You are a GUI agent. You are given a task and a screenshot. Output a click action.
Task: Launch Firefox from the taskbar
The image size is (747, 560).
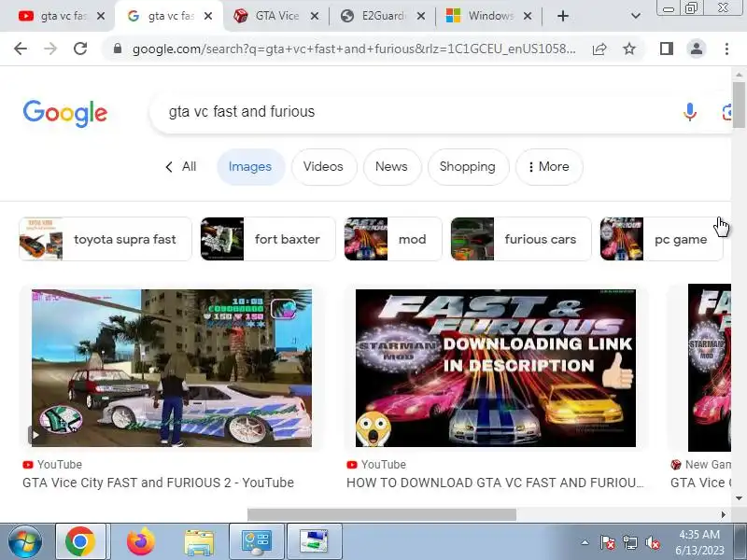tap(141, 542)
